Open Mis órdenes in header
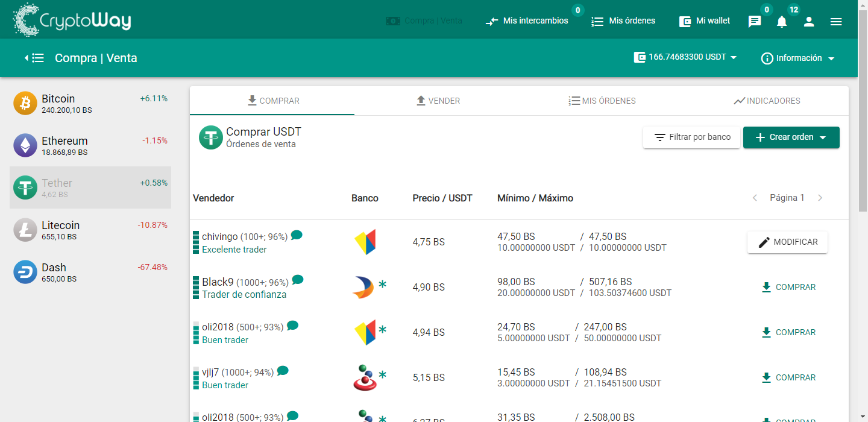Viewport: 868px width, 422px height. [x=623, y=20]
